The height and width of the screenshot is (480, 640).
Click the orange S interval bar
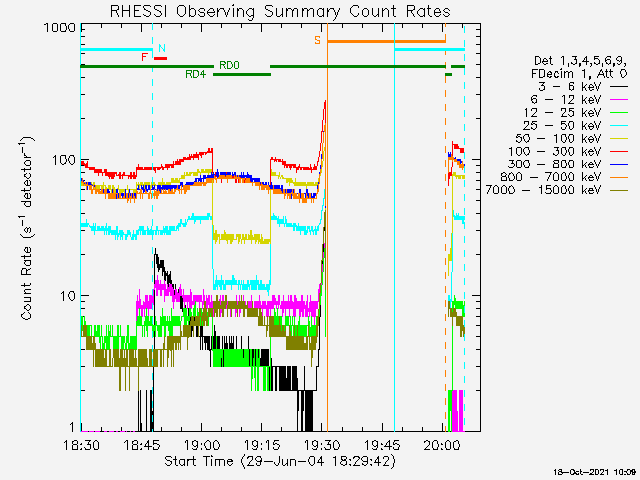pos(387,41)
